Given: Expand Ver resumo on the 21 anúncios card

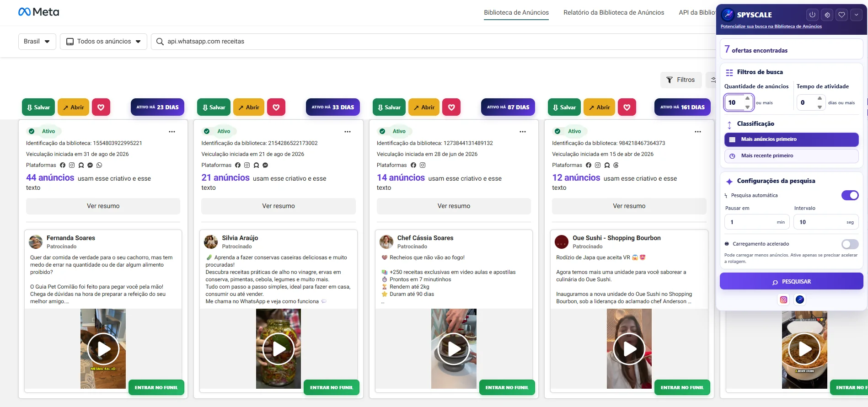Looking at the screenshot, I should click(279, 206).
